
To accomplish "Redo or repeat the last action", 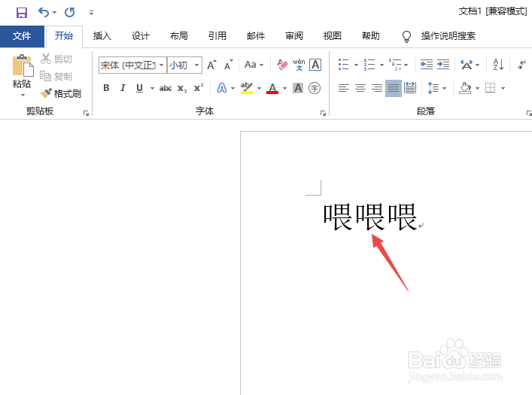I will 70,13.
